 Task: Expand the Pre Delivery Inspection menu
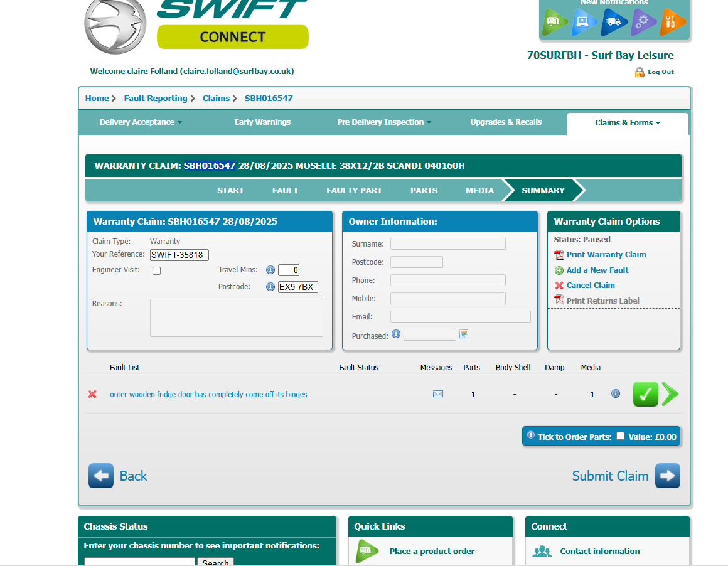point(384,122)
